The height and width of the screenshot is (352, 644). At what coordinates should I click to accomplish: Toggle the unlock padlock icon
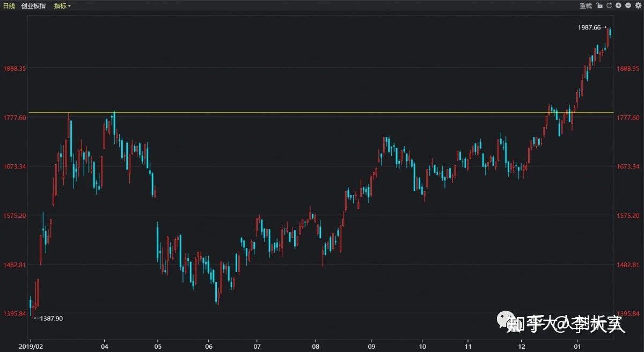click(599, 6)
